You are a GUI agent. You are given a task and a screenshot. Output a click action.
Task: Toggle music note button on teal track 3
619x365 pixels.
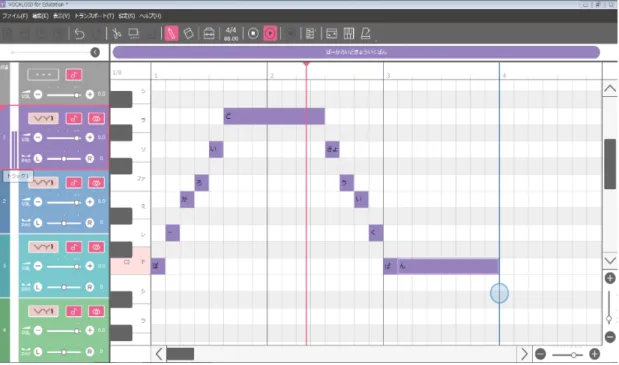[74, 247]
